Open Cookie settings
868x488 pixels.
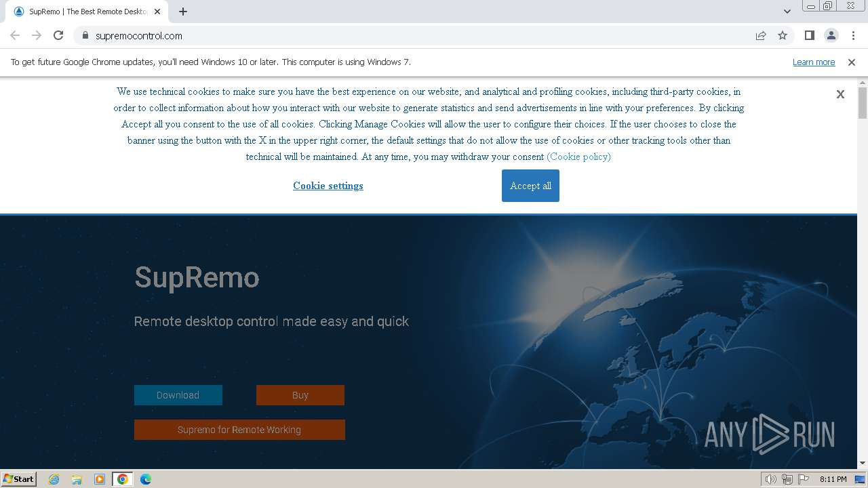coord(328,186)
